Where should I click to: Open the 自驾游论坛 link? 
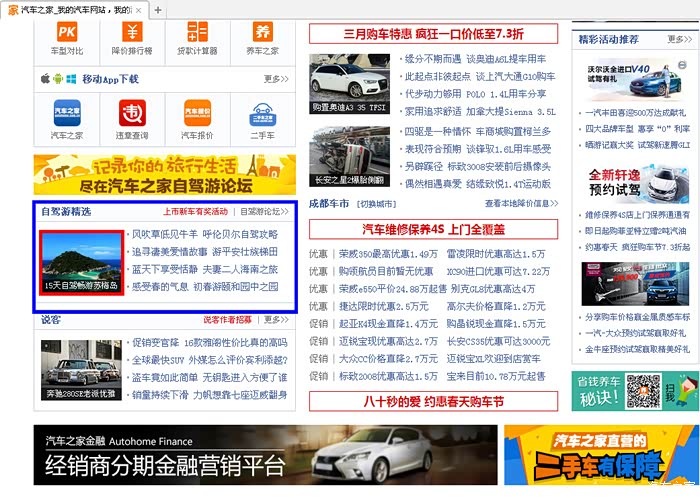pos(265,212)
